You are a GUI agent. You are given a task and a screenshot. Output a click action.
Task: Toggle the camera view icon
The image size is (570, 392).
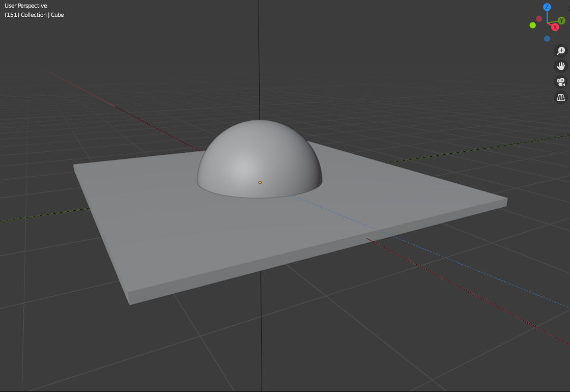(560, 82)
